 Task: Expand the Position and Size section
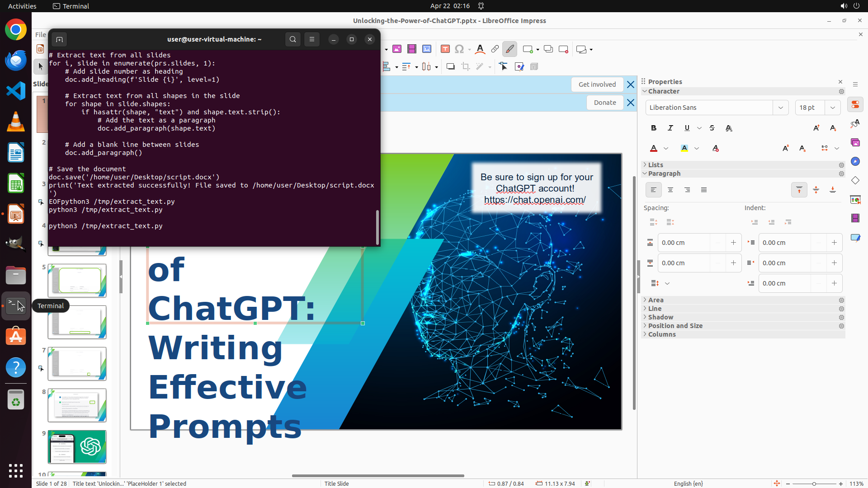pos(675,326)
